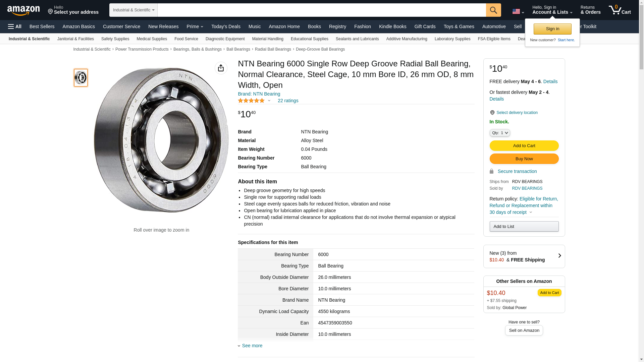The width and height of the screenshot is (644, 362).
Task: Expand the New (3) offers chevron
Action: point(559,256)
